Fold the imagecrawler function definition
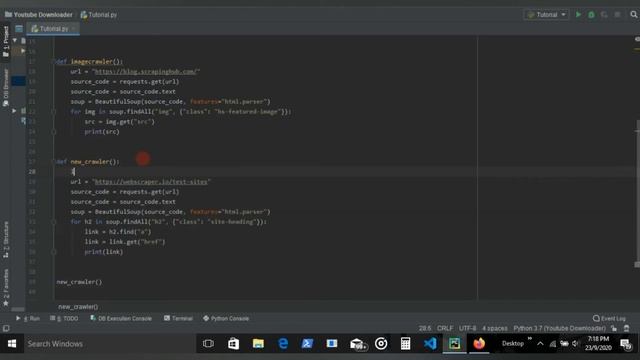 pyautogui.click(x=54, y=62)
